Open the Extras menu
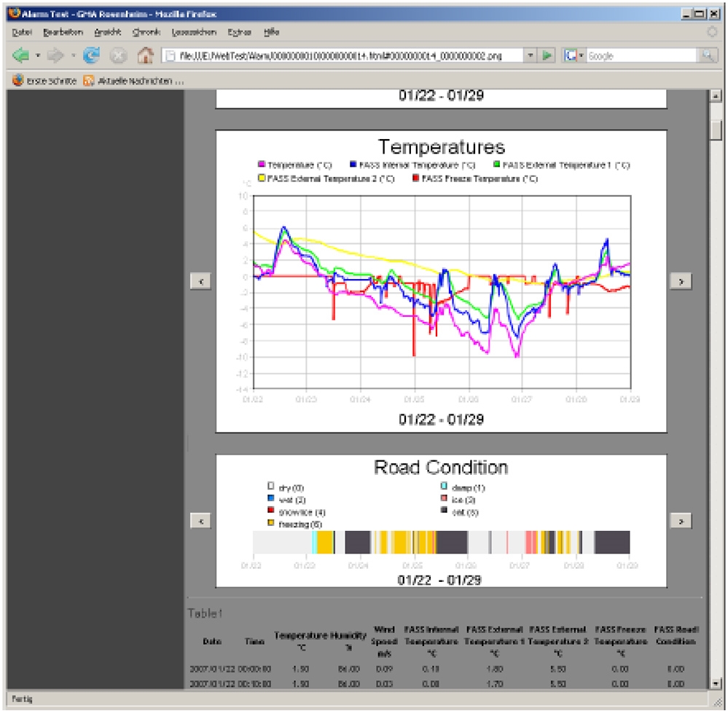728x716 pixels. point(240,32)
